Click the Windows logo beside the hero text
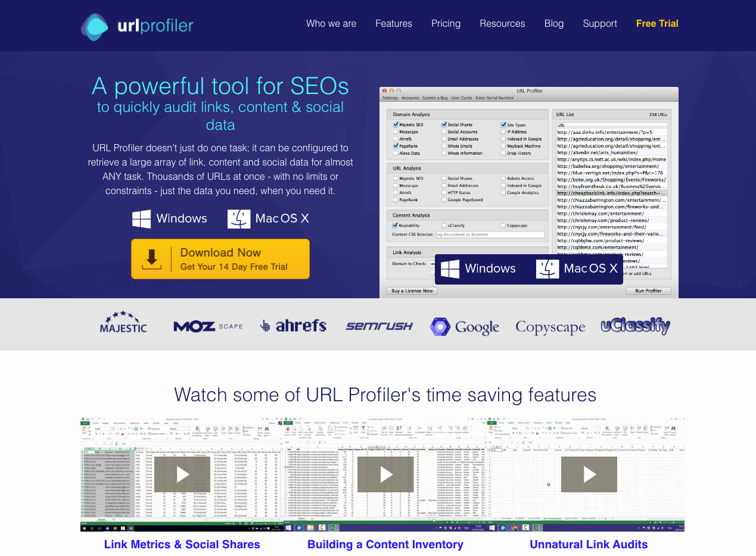The height and width of the screenshot is (556, 756). (x=142, y=218)
